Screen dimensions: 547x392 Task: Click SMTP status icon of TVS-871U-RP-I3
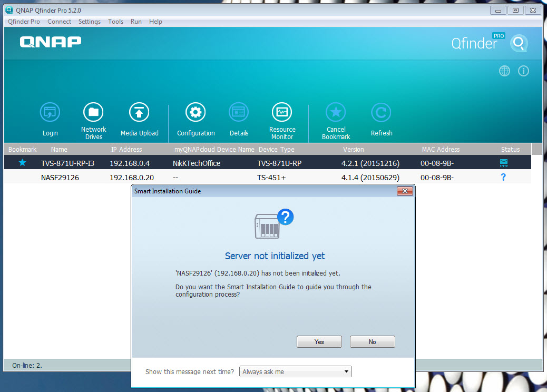pos(504,163)
